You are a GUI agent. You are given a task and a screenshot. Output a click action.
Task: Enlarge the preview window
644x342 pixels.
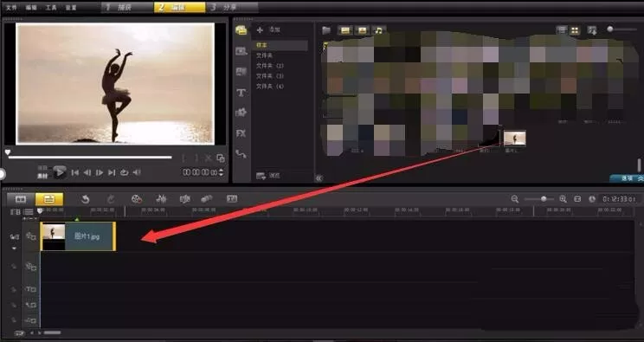click(x=221, y=158)
